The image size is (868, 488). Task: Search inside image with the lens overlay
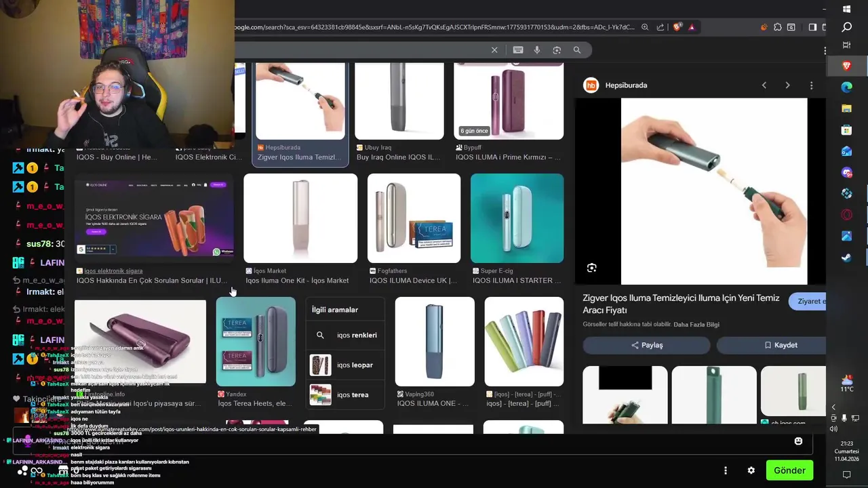point(591,268)
